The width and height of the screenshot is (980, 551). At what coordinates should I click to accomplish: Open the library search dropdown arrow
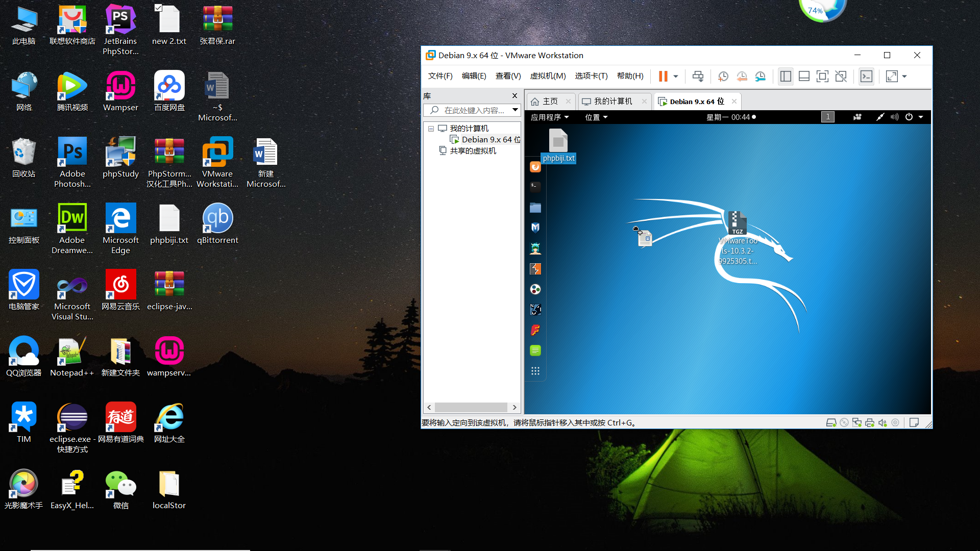coord(515,110)
